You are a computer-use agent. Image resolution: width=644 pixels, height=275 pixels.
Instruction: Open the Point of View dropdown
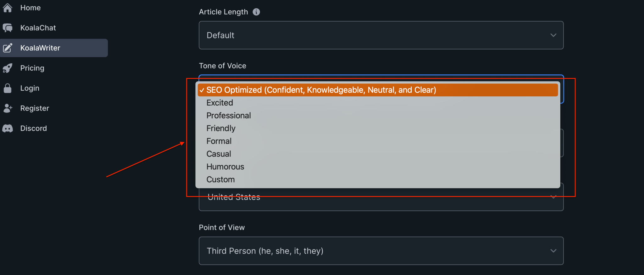coord(381,251)
